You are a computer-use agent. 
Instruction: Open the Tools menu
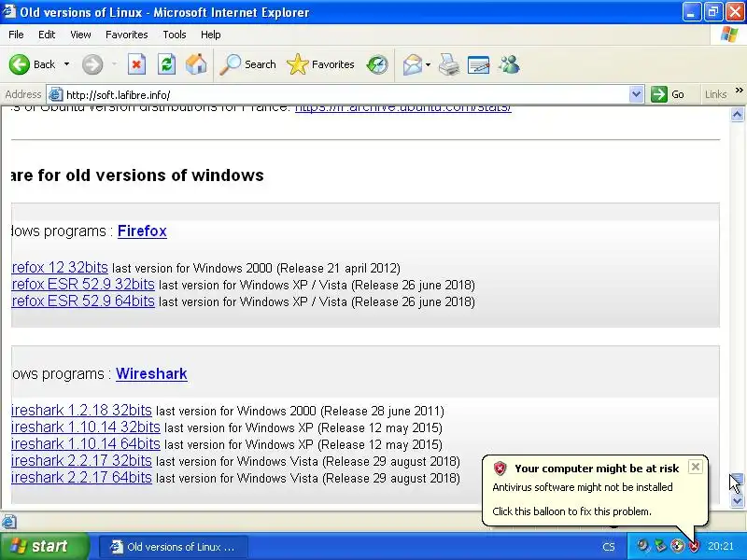coord(175,35)
